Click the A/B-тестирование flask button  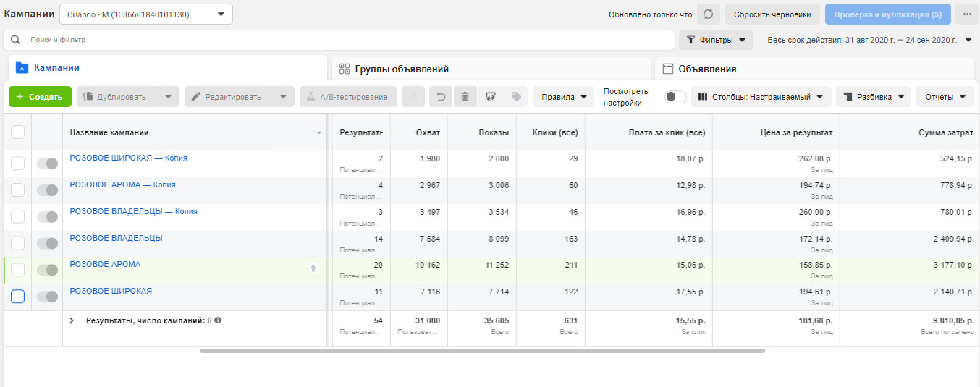tap(348, 97)
